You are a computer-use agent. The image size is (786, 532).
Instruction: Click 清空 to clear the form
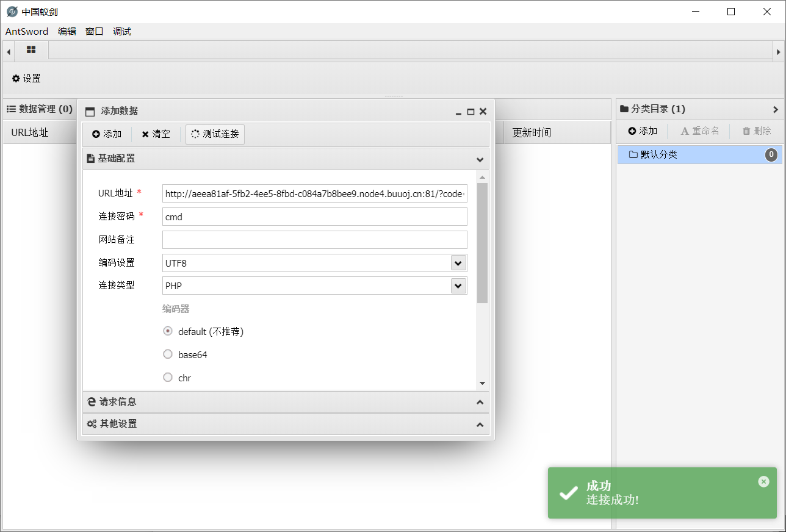156,134
